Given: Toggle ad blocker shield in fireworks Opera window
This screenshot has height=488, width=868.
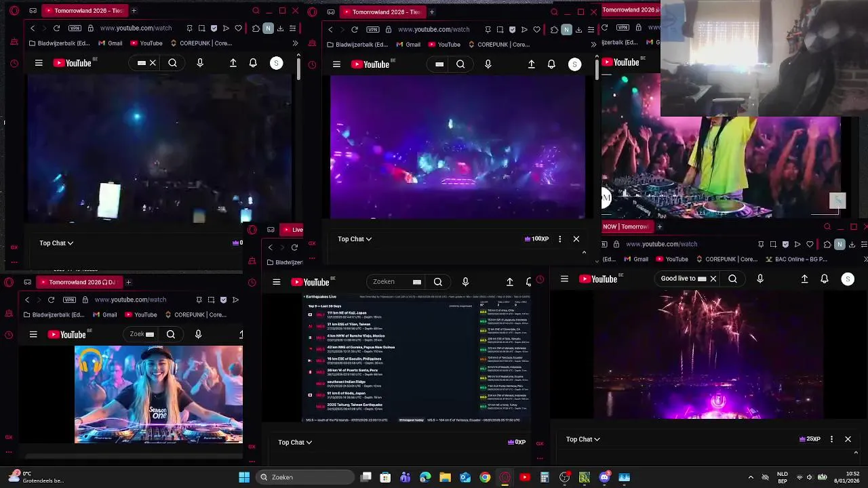Looking at the screenshot, I should 785,244.
